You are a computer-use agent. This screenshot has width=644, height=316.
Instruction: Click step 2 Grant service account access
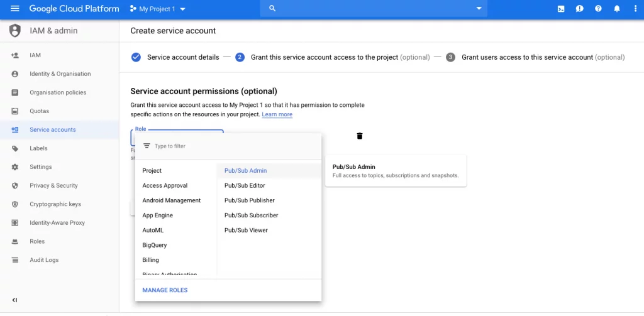pyautogui.click(x=333, y=57)
